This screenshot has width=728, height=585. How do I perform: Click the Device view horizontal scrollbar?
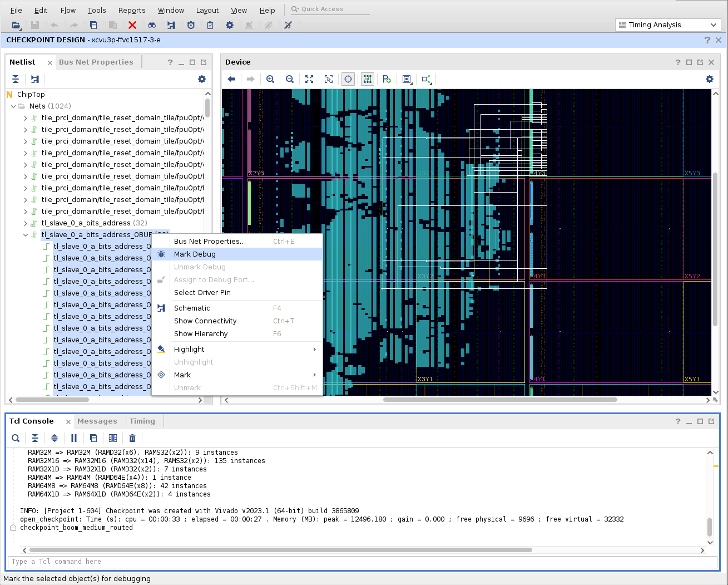click(x=500, y=400)
